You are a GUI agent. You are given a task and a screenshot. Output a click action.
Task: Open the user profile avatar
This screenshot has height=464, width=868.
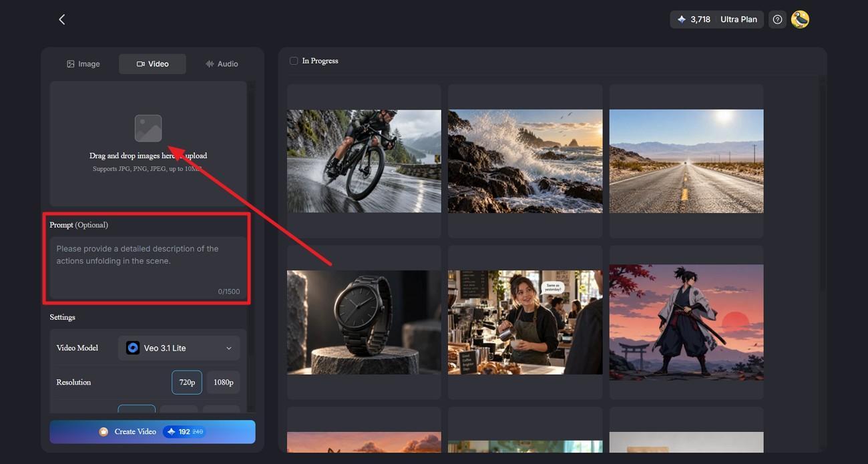pyautogui.click(x=800, y=19)
